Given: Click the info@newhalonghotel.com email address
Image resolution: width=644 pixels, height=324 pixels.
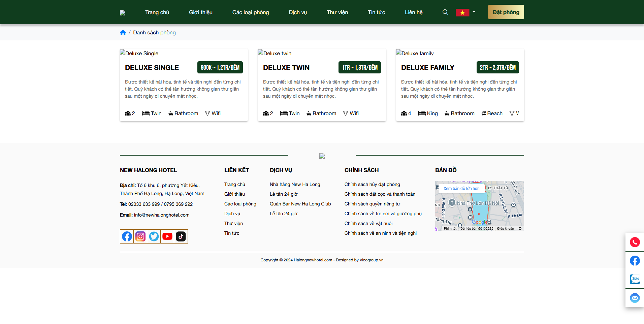Looking at the screenshot, I should [x=162, y=215].
